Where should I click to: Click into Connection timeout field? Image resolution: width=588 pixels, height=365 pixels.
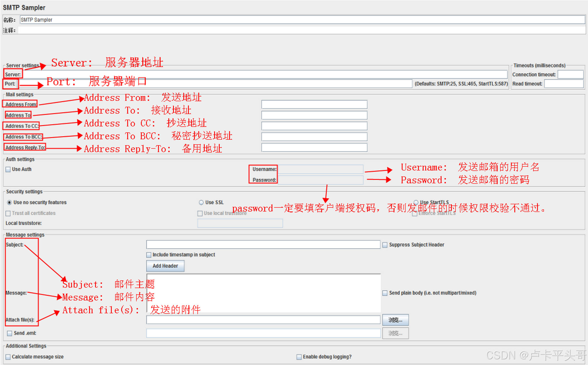[570, 75]
